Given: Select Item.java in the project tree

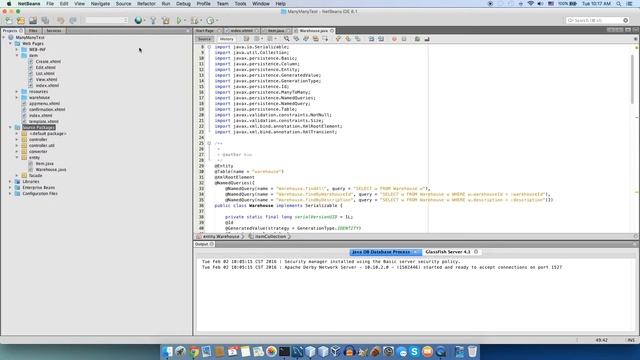Looking at the screenshot, I should tap(44, 163).
